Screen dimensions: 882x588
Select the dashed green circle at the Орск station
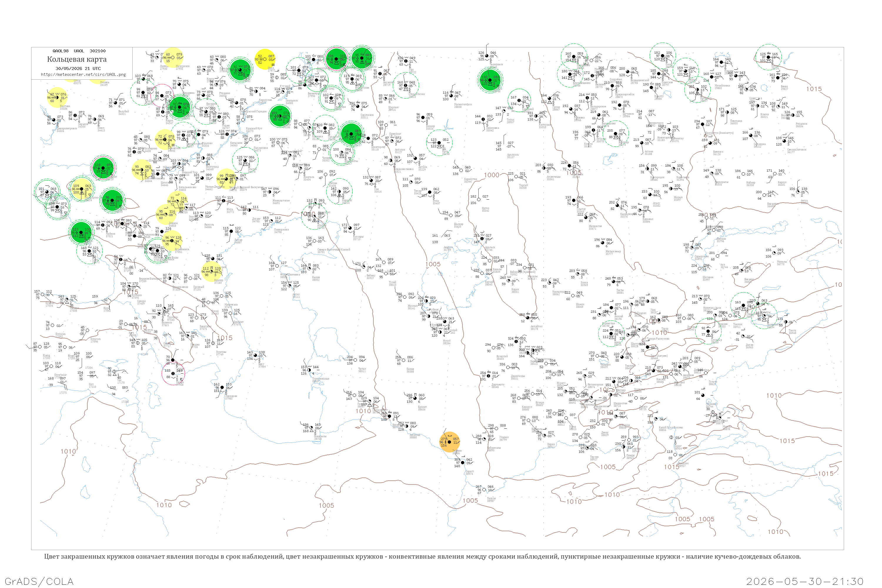(439, 143)
